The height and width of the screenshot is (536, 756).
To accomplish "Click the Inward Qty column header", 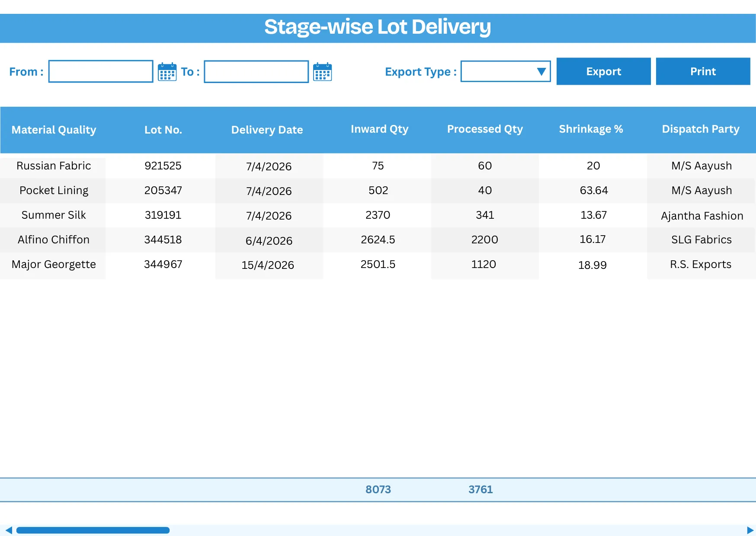I will 379,129.
